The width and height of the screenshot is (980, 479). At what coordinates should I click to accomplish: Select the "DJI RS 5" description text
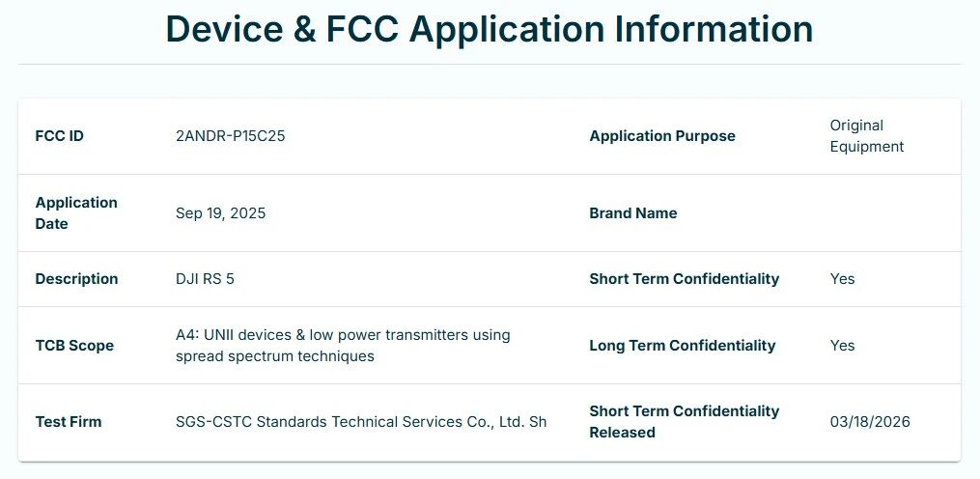coord(205,279)
